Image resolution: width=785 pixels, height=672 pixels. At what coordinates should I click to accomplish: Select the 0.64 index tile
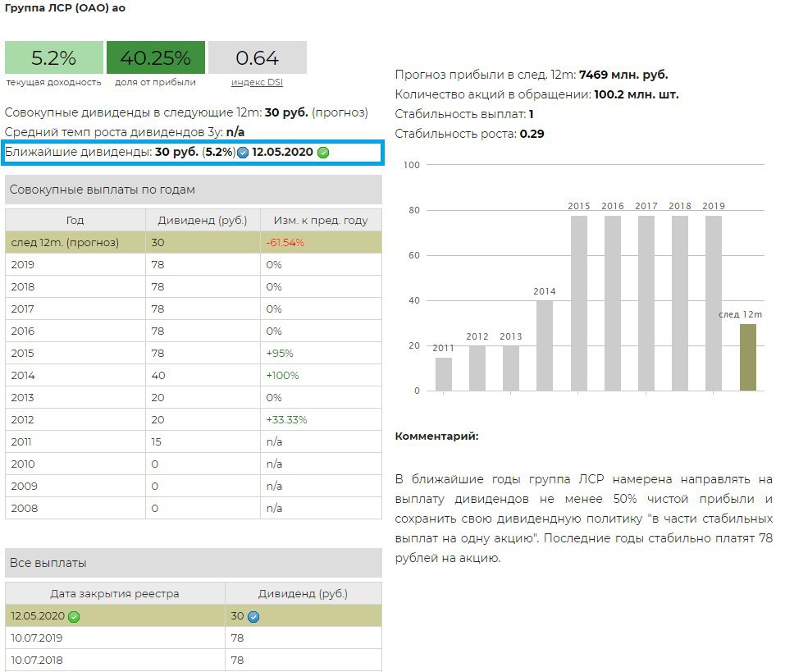(258, 57)
